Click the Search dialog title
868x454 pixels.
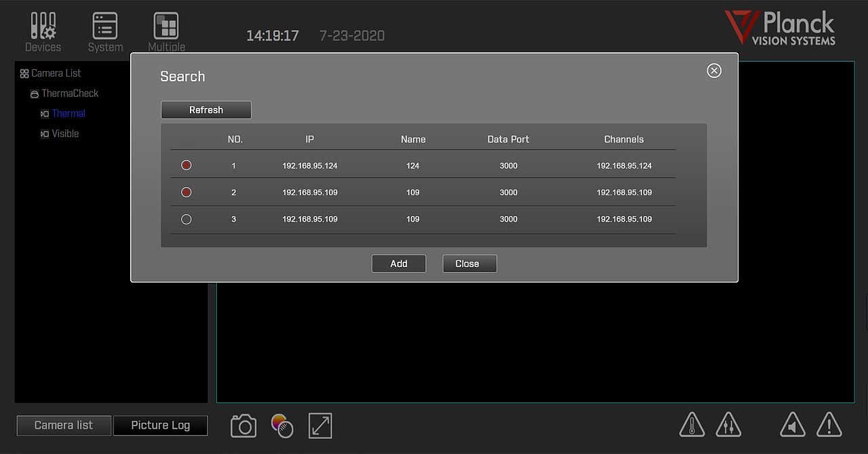182,77
